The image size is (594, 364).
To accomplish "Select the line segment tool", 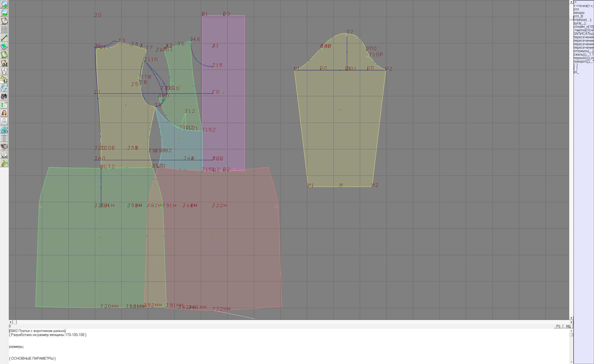I will (x=4, y=38).
